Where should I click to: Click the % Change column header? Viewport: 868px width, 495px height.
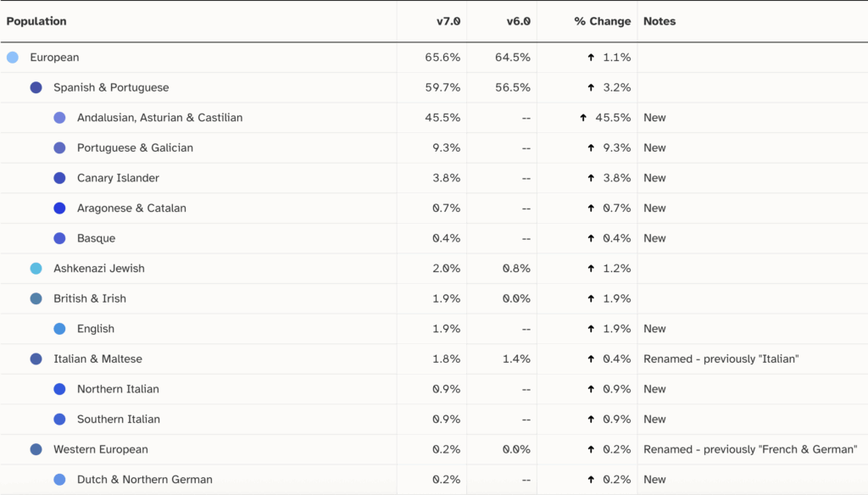(603, 21)
